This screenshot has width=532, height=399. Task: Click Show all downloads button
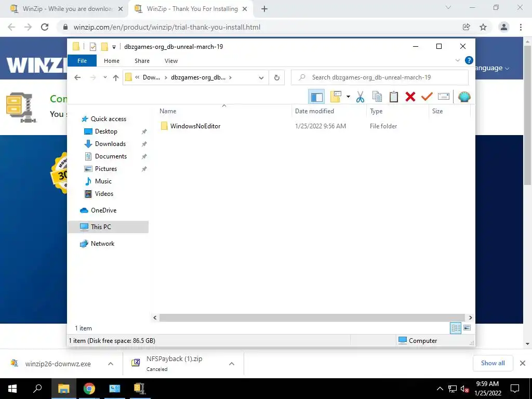tap(493, 363)
